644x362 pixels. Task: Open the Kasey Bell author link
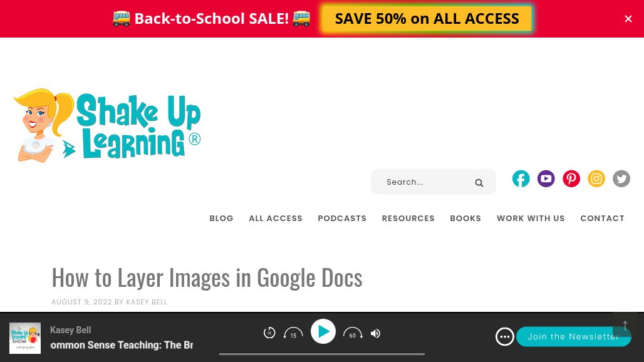coord(147,302)
